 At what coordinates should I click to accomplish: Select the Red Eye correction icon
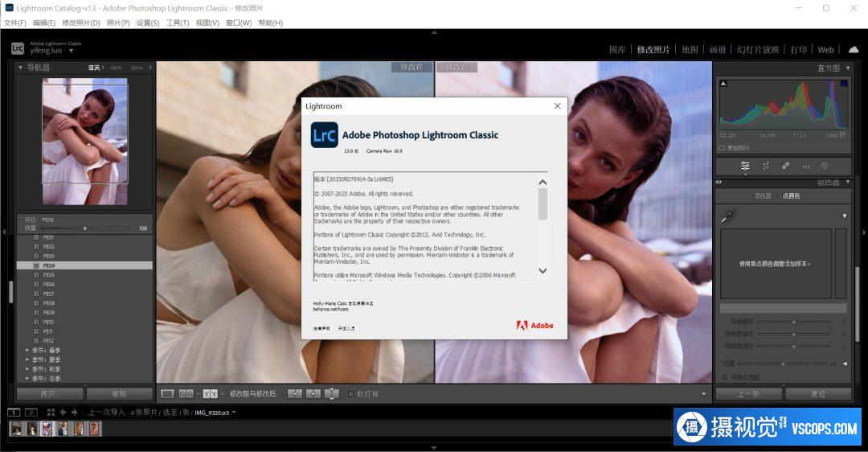click(806, 166)
